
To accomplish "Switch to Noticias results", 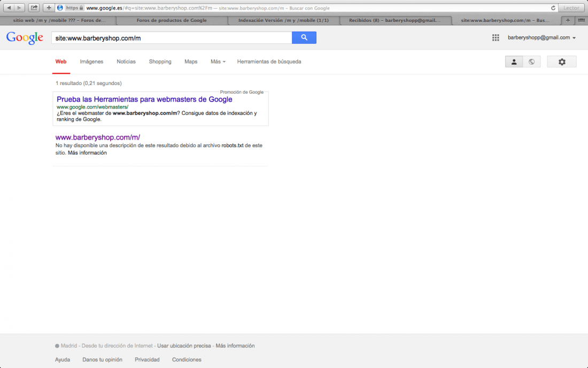I will [x=126, y=62].
